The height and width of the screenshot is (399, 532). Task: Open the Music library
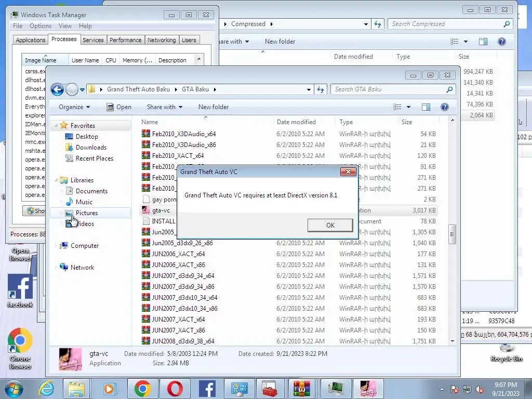pyautogui.click(x=84, y=202)
